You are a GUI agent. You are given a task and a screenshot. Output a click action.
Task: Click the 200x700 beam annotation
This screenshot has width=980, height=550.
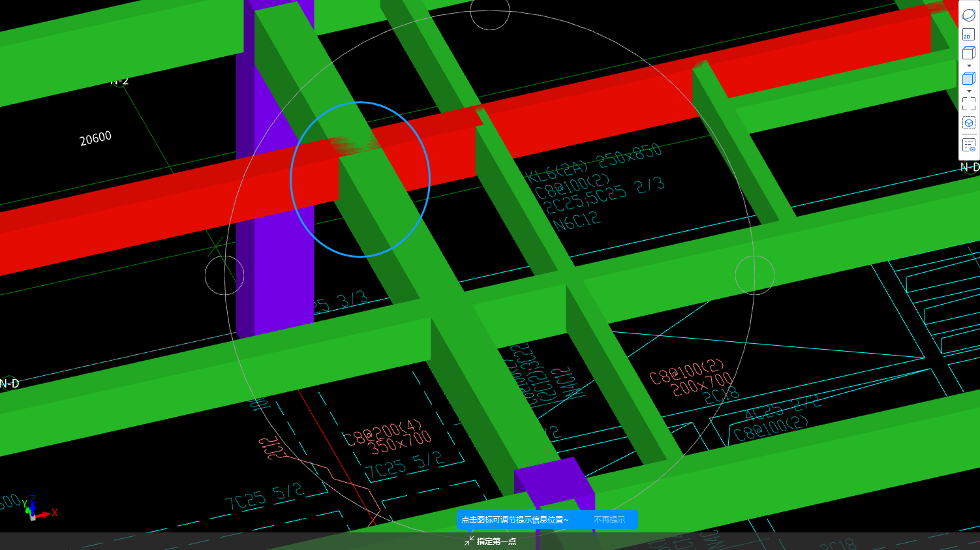pos(701,384)
